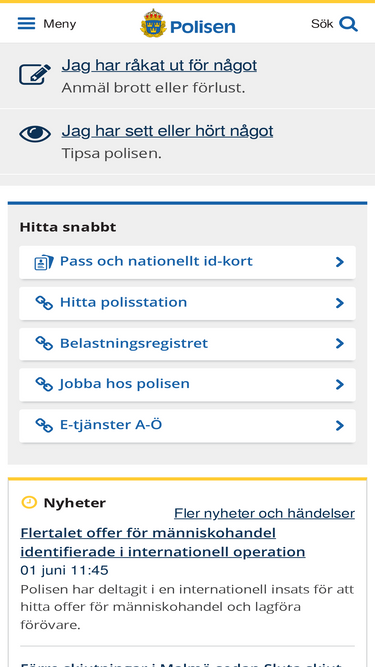This screenshot has height=667, width=375.
Task: Click the yellow clock Nyheter icon
Action: [x=29, y=502]
